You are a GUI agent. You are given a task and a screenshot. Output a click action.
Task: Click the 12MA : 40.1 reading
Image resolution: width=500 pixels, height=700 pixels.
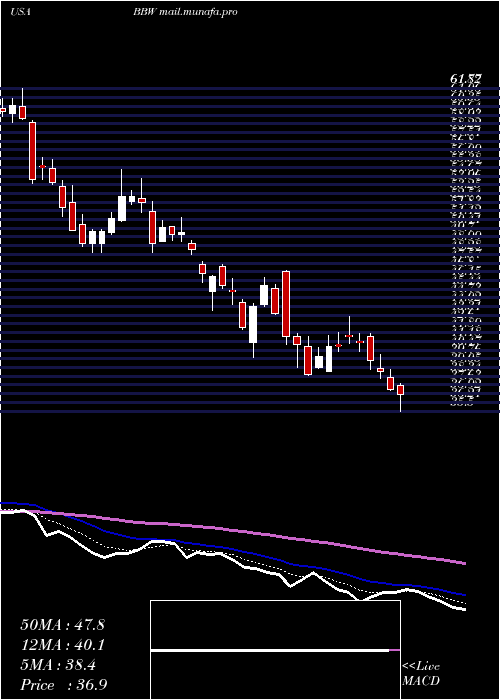coord(62,645)
